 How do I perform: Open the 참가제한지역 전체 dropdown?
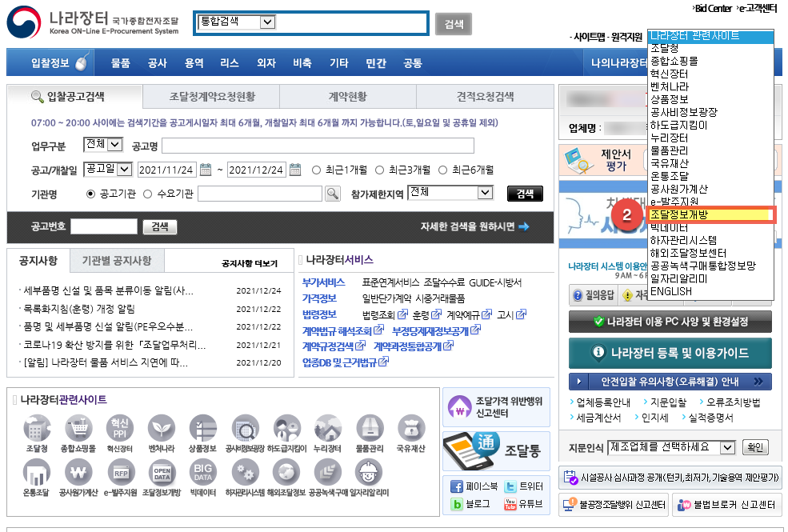coord(450,193)
